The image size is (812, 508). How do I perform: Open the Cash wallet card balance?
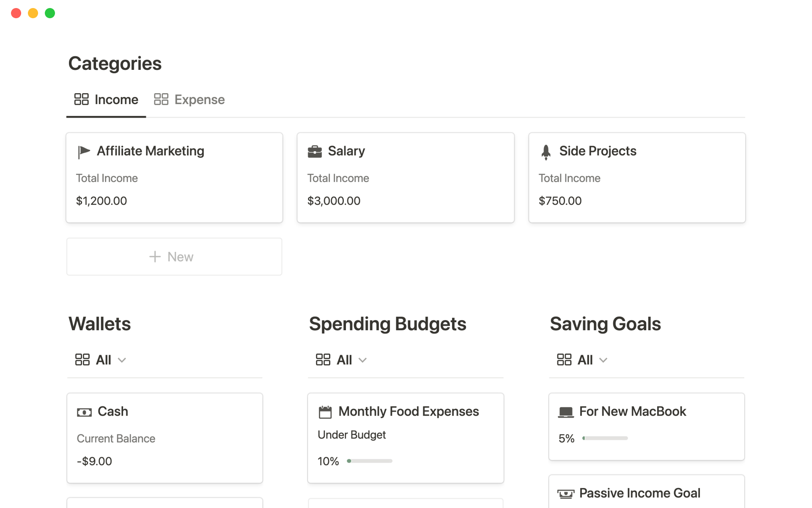95,461
